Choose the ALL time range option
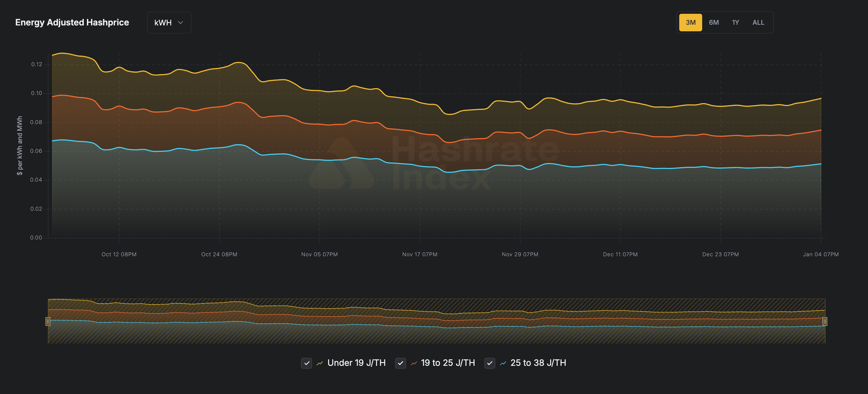This screenshot has width=868, height=394. tap(758, 23)
